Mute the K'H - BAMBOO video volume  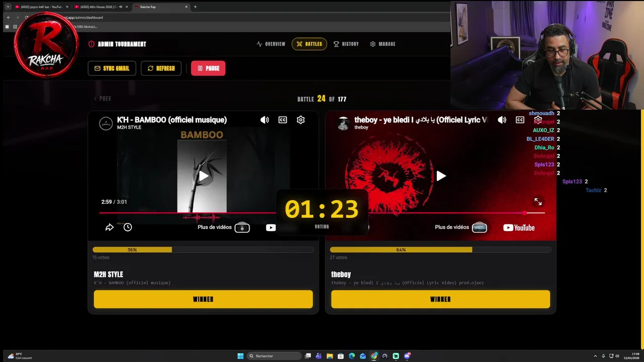[x=265, y=120]
